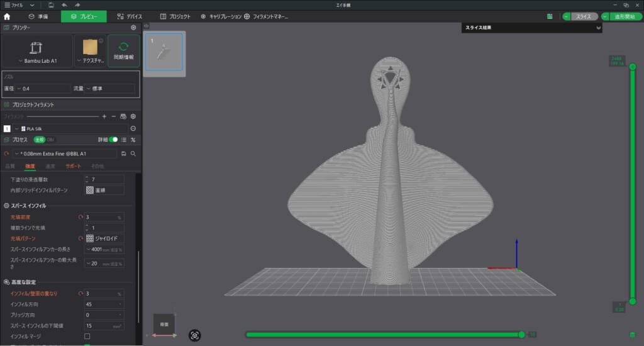The image size is (644, 346).
Task: Open the ファイル menu
Action: click(14, 5)
